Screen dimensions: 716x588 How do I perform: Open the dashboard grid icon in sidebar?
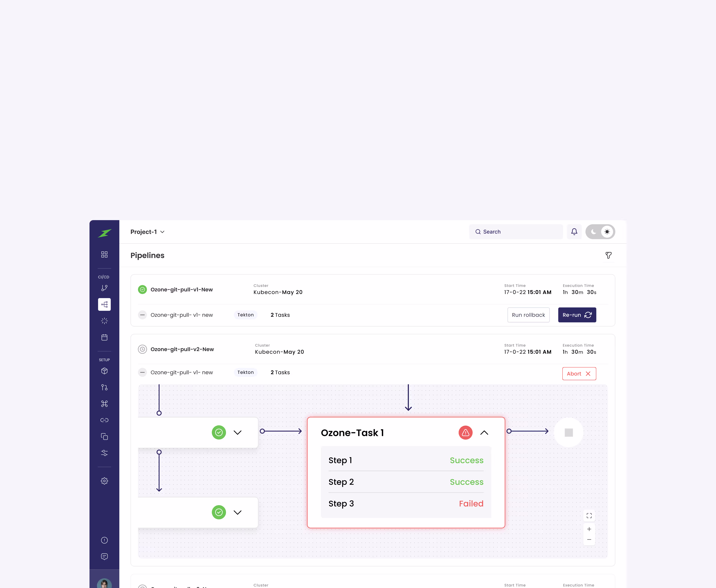[x=104, y=254]
